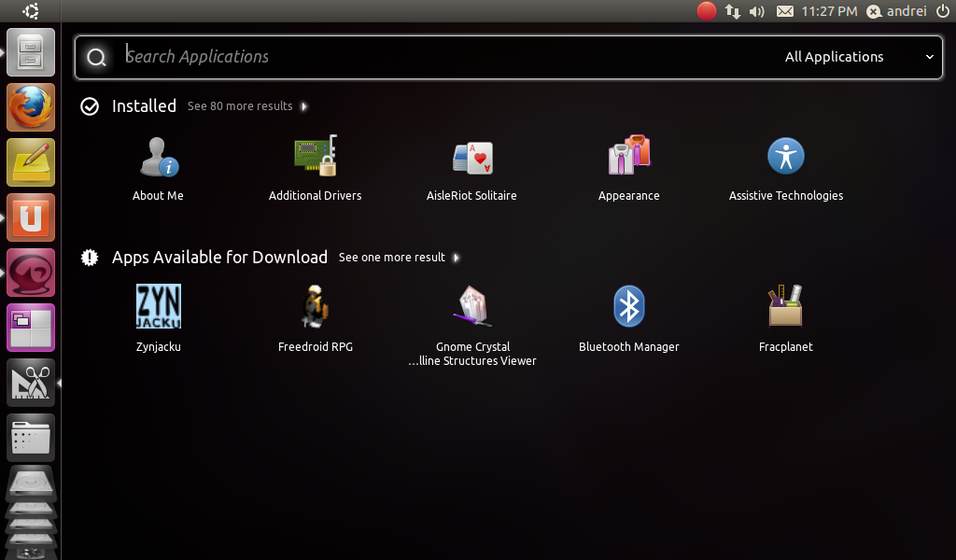This screenshot has width=956, height=560.
Task: Click the Apps Available for Download heading
Action: [219, 258]
